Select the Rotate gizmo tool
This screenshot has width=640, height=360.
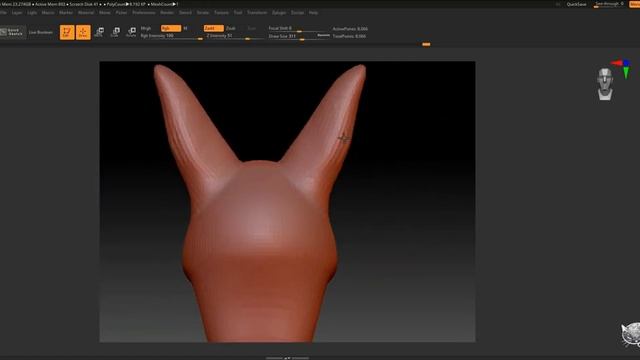[x=131, y=32]
